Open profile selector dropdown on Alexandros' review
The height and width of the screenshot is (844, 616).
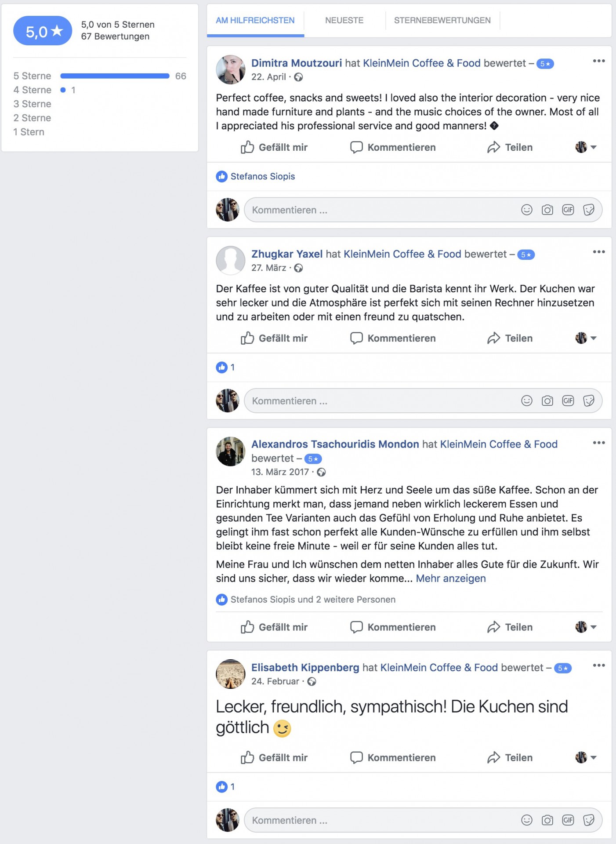coord(586,627)
